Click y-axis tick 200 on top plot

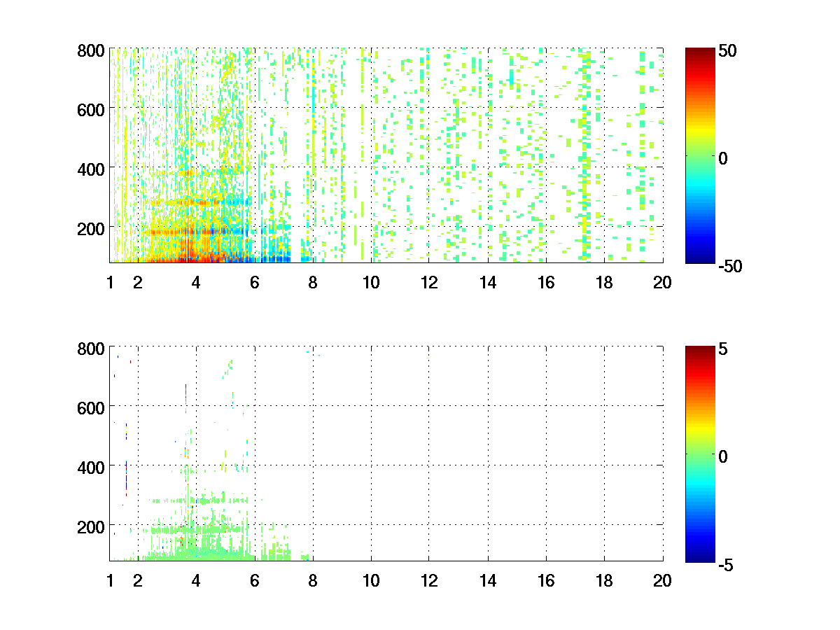point(92,228)
